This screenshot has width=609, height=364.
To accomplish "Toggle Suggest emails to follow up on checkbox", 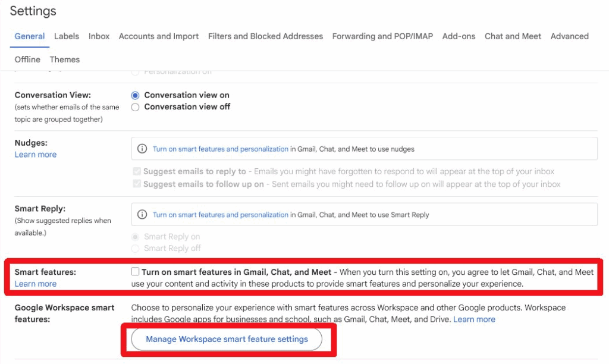I will (x=136, y=184).
